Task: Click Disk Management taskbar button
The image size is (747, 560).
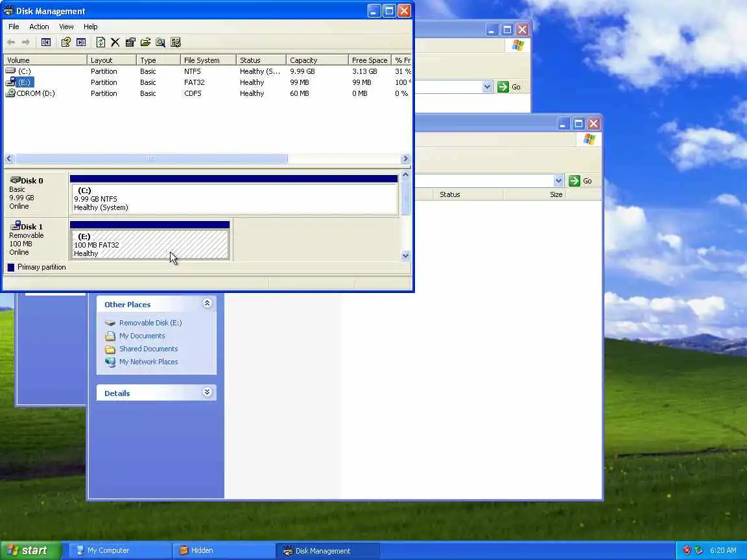Action: click(327, 550)
